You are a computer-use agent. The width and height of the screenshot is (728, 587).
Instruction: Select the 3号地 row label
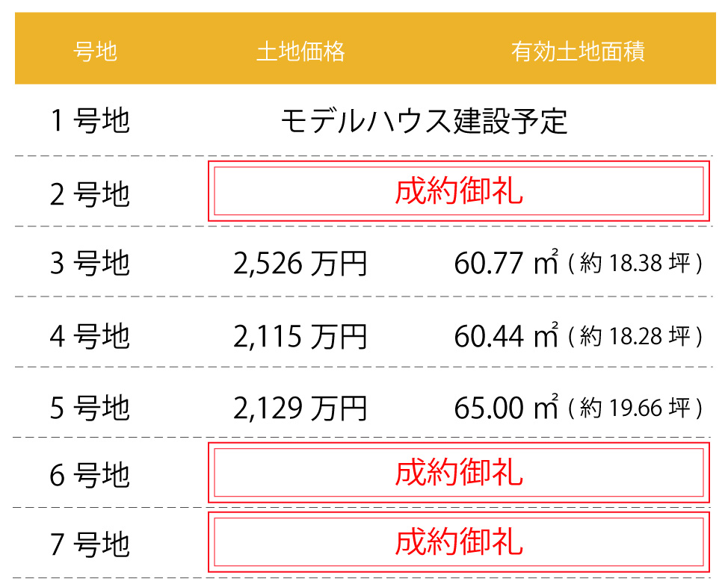tap(90, 264)
